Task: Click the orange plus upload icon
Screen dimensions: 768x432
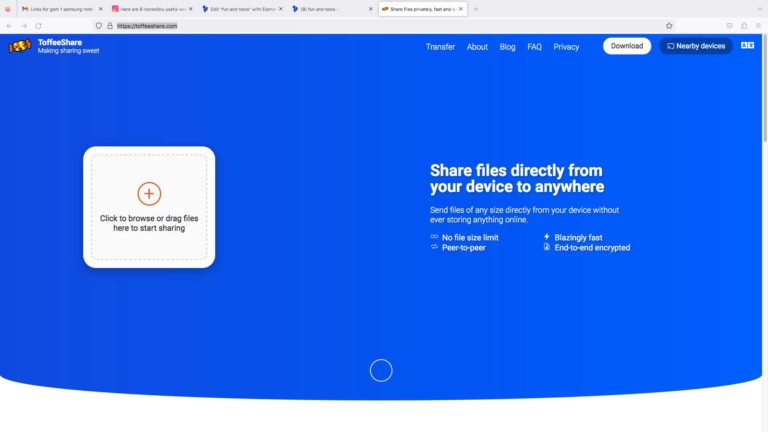Action: point(149,194)
